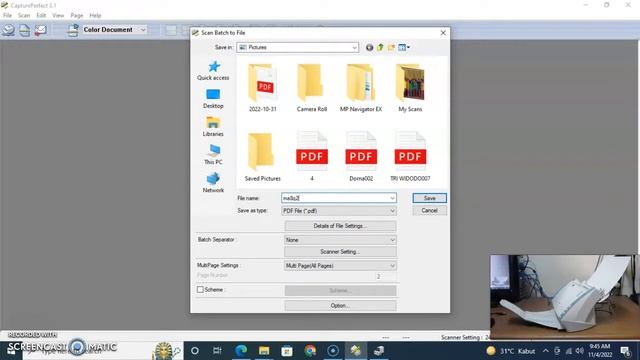Enable the Scheme checkbox
This screenshot has height=360, width=640.
[x=200, y=289]
